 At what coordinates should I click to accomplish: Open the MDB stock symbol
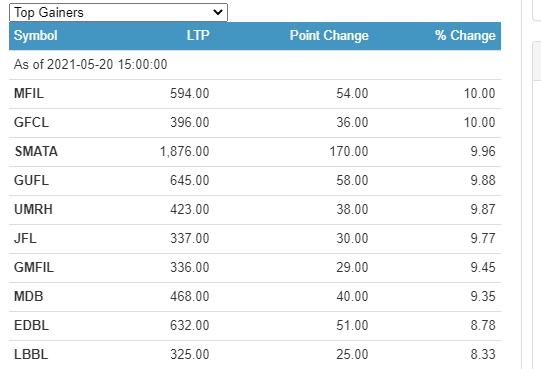point(29,297)
